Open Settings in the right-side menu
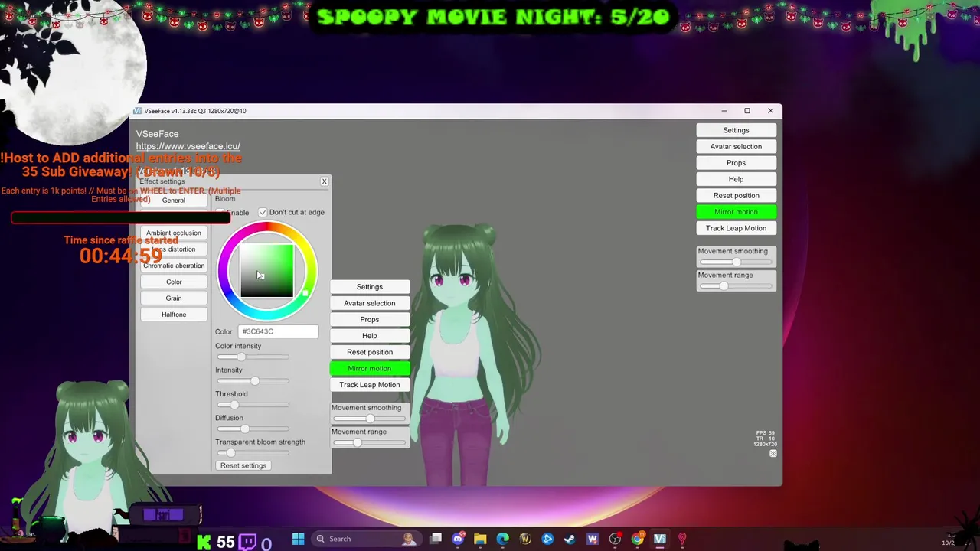 pos(736,130)
